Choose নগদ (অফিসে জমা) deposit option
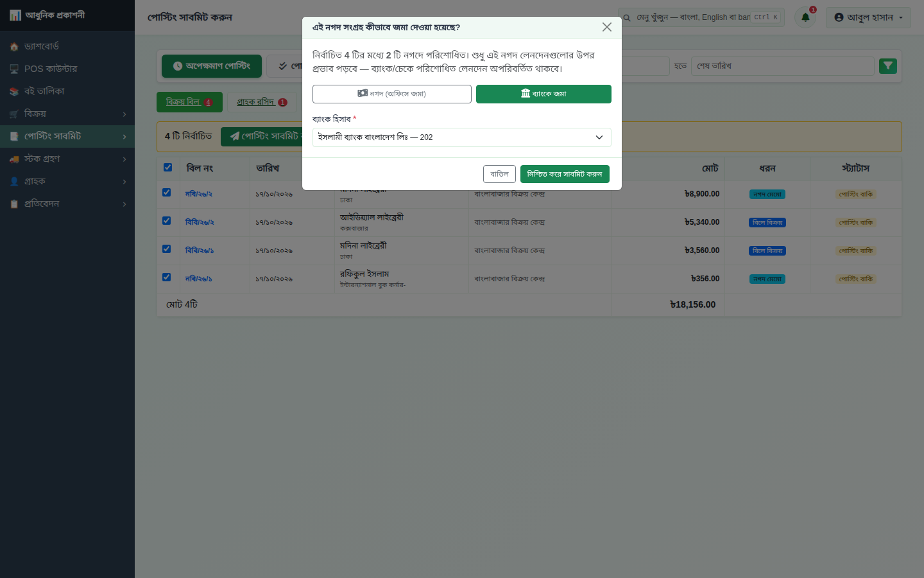Viewport: 924px width, 578px height. click(x=392, y=94)
